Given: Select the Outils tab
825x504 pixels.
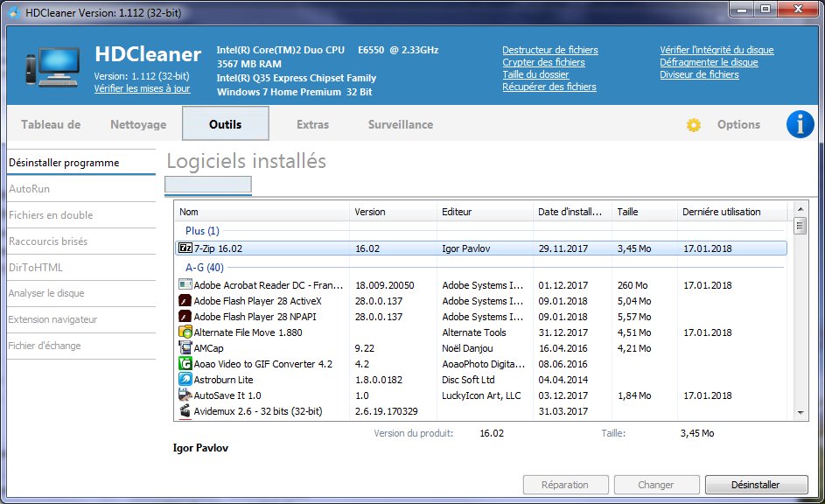Looking at the screenshot, I should tap(226, 123).
